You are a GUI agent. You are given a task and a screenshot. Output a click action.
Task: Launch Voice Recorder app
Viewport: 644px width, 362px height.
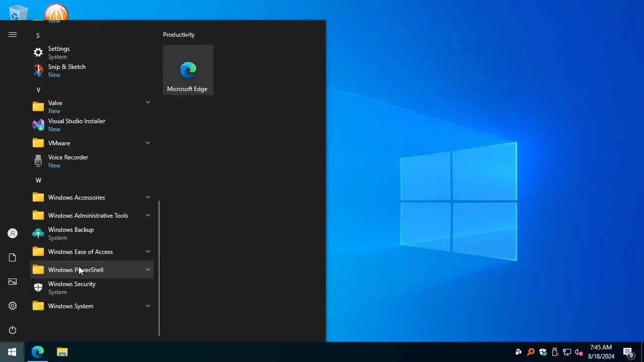click(x=92, y=161)
